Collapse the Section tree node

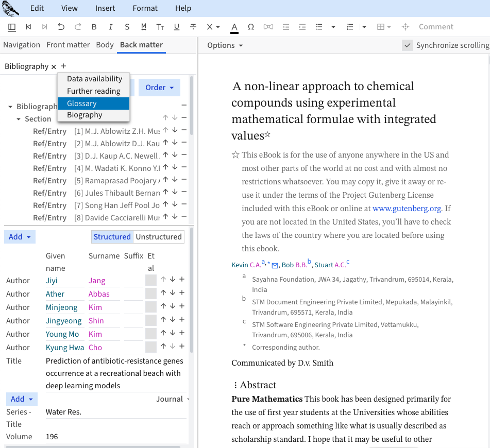19,119
